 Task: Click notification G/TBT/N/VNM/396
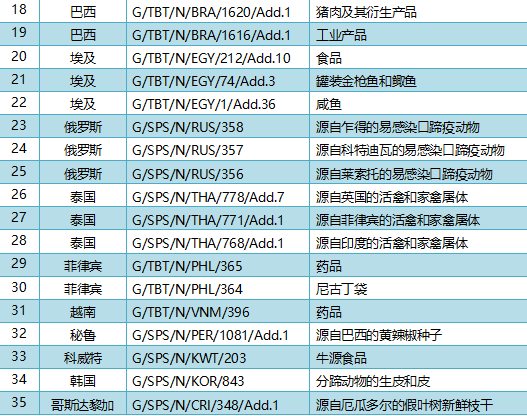[191, 313]
